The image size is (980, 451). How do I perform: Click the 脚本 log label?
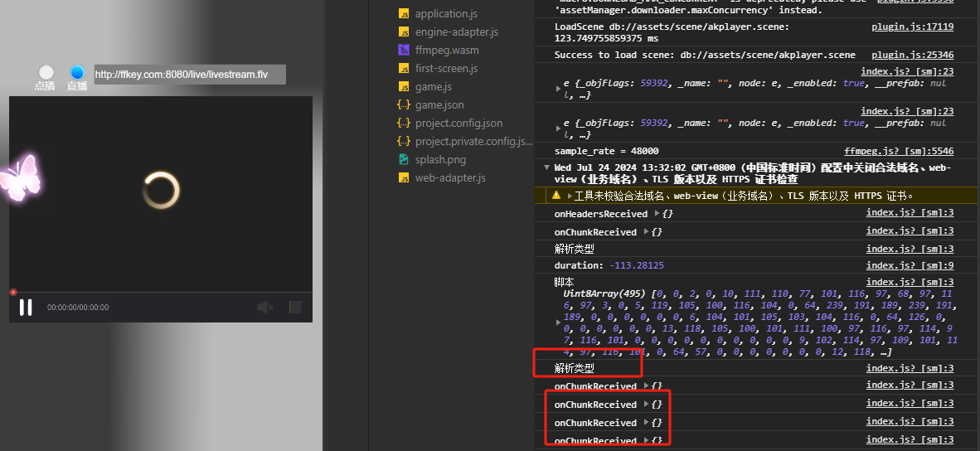564,283
